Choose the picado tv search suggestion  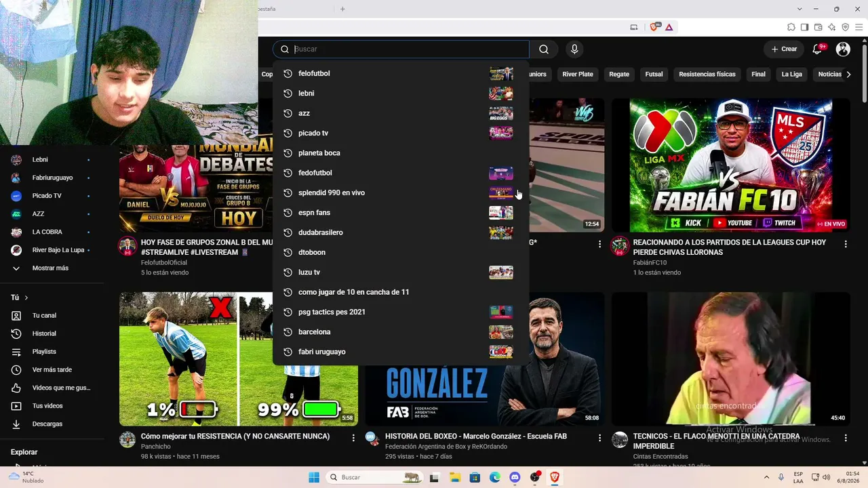click(x=401, y=133)
